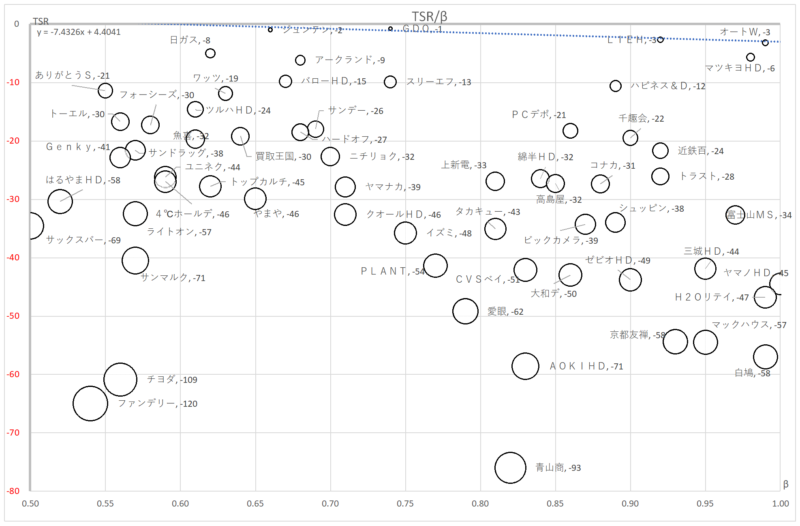Click the ビックカメラ, -39 label
The image size is (800, 526).
point(561,240)
